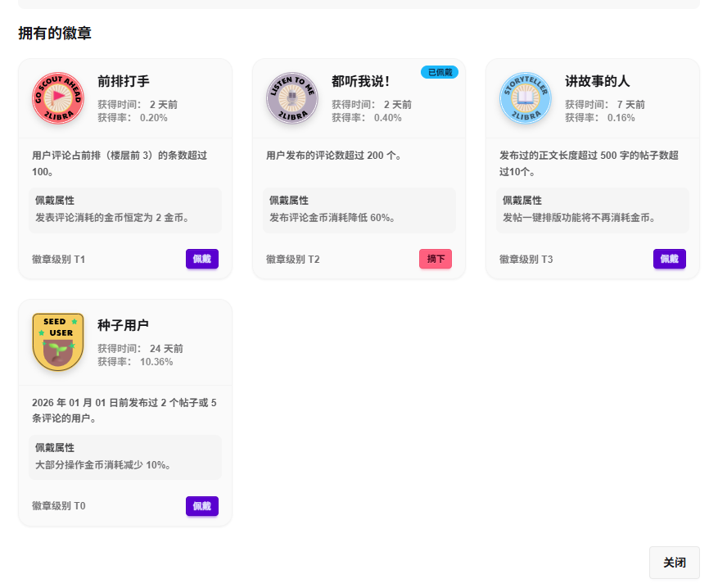Click the 已佩戴 status tag
Screen dimensions: 718x588
click(440, 72)
